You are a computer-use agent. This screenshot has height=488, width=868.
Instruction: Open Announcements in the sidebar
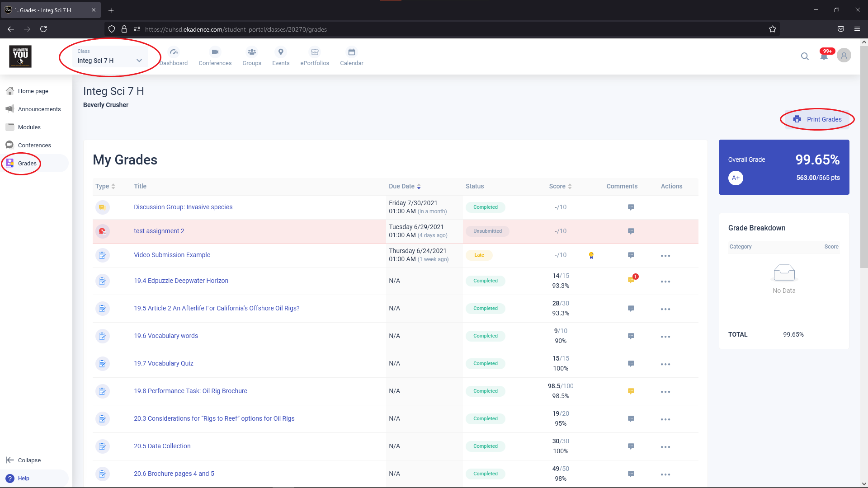[39, 109]
